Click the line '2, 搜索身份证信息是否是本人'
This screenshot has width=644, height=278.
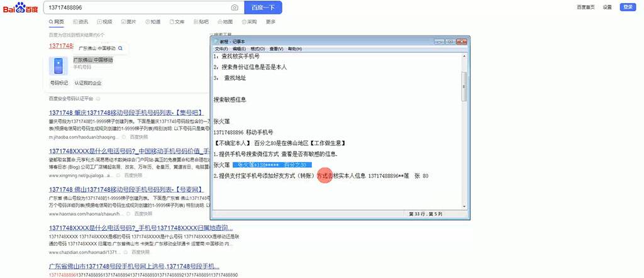[x=250, y=67]
